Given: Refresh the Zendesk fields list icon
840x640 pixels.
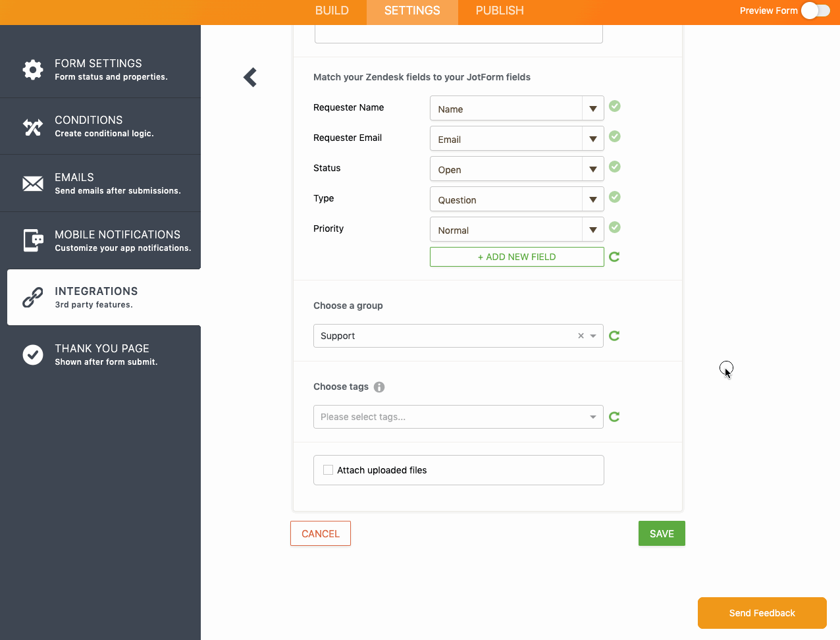Looking at the screenshot, I should pyautogui.click(x=614, y=257).
